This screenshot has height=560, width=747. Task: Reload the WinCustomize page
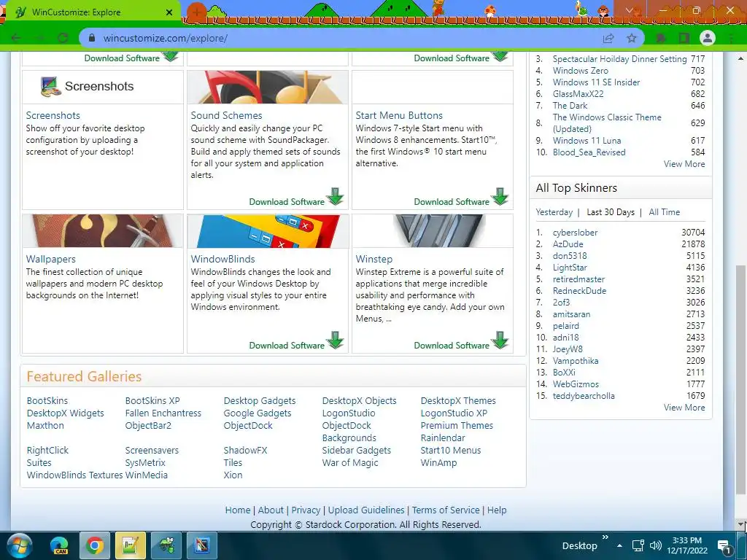pos(63,38)
